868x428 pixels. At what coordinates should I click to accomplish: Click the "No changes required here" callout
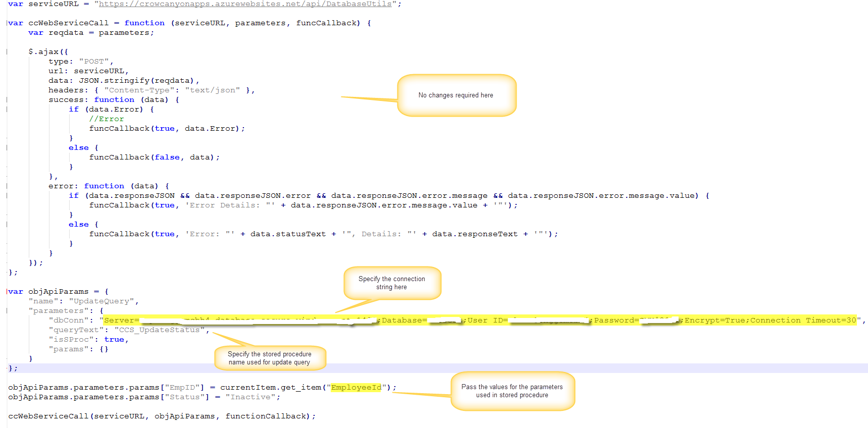pyautogui.click(x=456, y=95)
